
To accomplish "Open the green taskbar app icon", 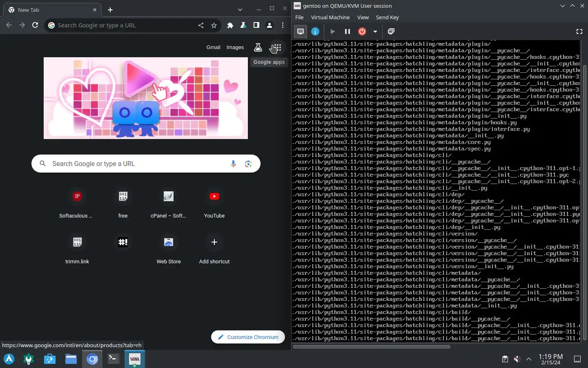I will click(x=29, y=359).
